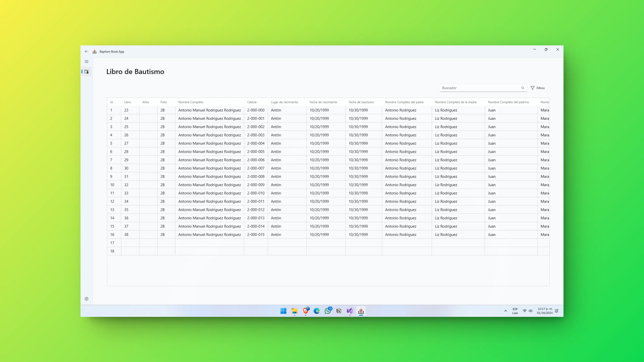Open the Filtros filter button
The height and width of the screenshot is (362, 644).
[x=538, y=88]
